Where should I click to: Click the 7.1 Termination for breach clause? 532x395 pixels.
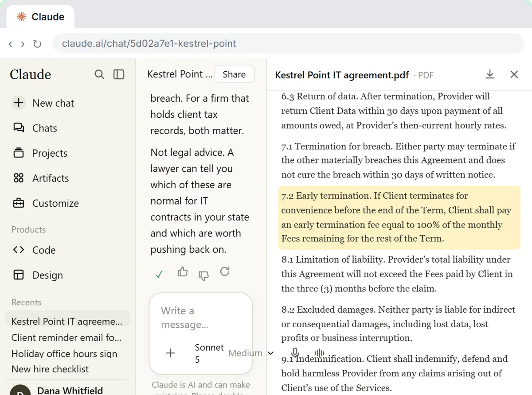(399, 160)
